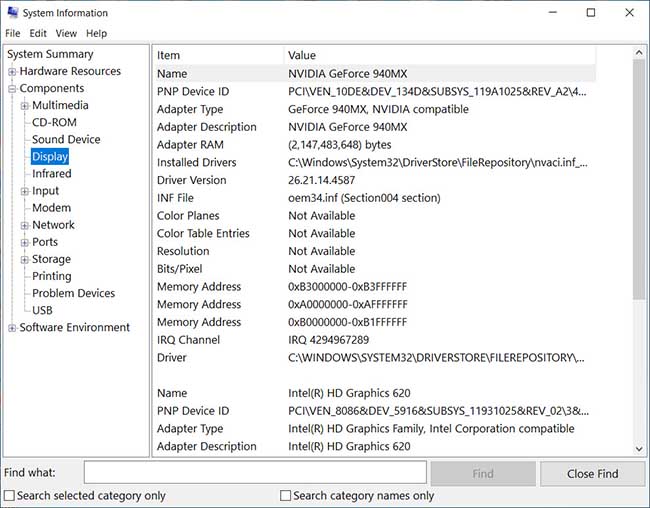Click memory address 0xB3000000-0xB3FFFFFF

(x=347, y=287)
